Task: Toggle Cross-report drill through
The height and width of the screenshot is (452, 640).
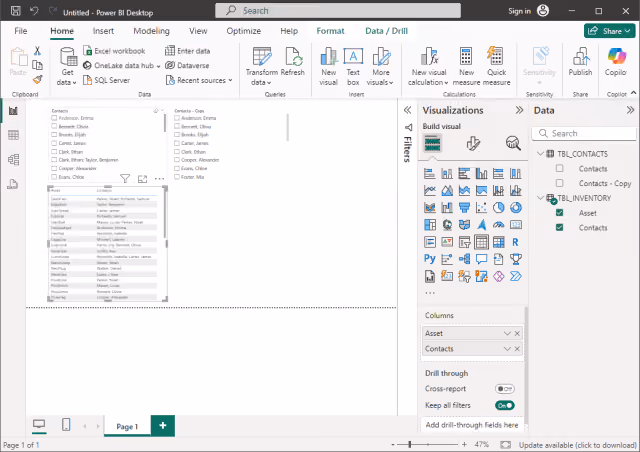Action: coord(505,389)
